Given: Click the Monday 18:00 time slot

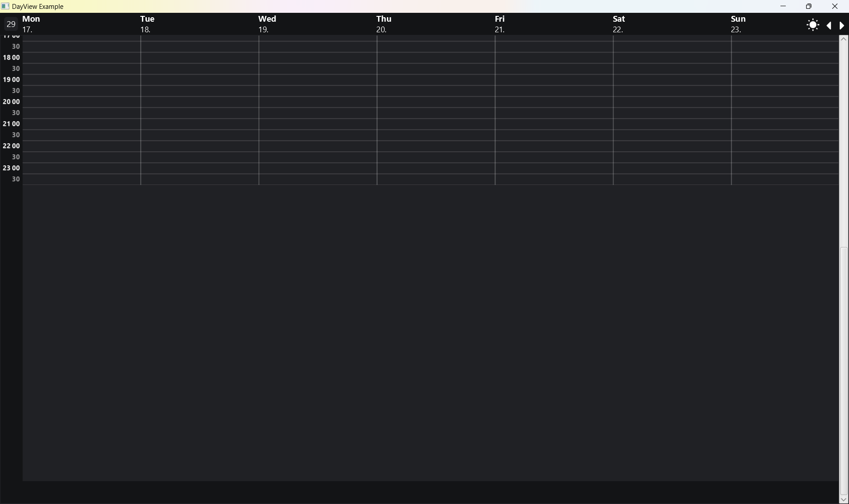Looking at the screenshot, I should (x=82, y=58).
